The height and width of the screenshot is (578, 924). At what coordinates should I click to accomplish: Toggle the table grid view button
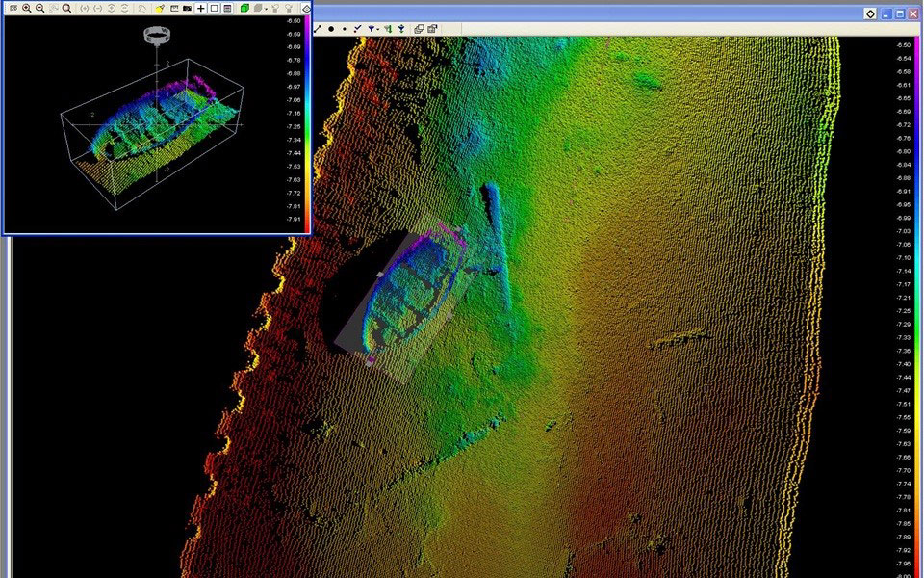[227, 8]
